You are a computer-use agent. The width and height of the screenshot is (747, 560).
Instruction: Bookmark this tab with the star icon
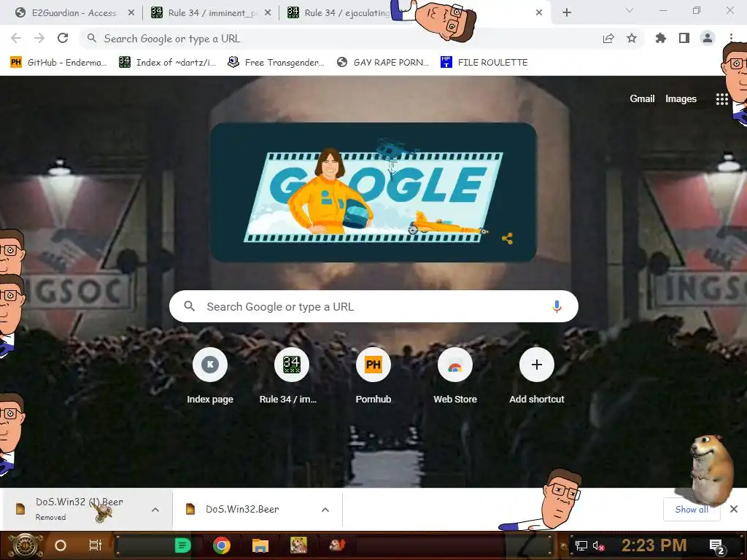tap(632, 38)
